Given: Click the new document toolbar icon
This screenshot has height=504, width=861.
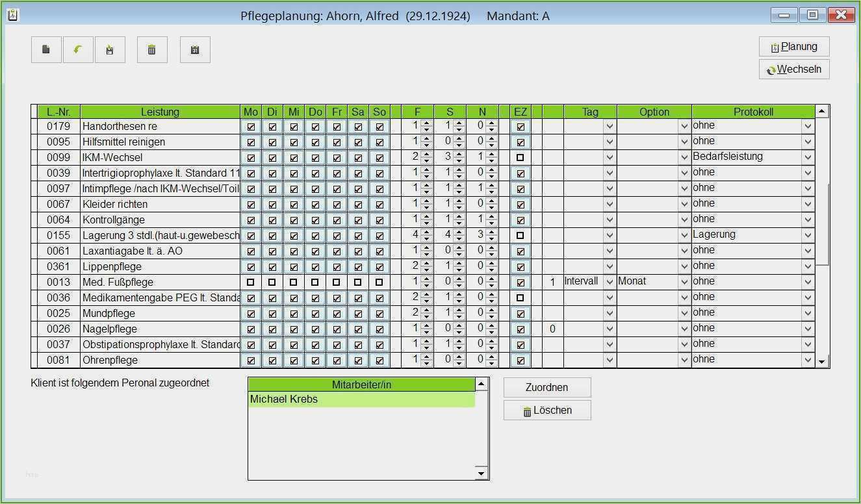Looking at the screenshot, I should click(46, 50).
